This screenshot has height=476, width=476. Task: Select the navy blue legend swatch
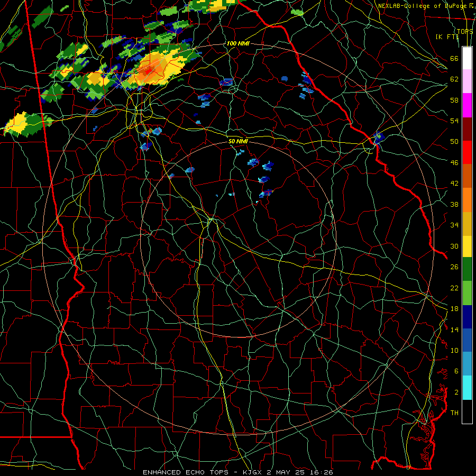pos(467,317)
